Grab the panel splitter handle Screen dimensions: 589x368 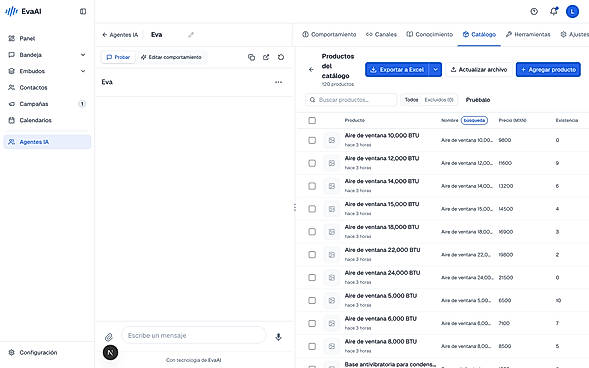pos(294,207)
